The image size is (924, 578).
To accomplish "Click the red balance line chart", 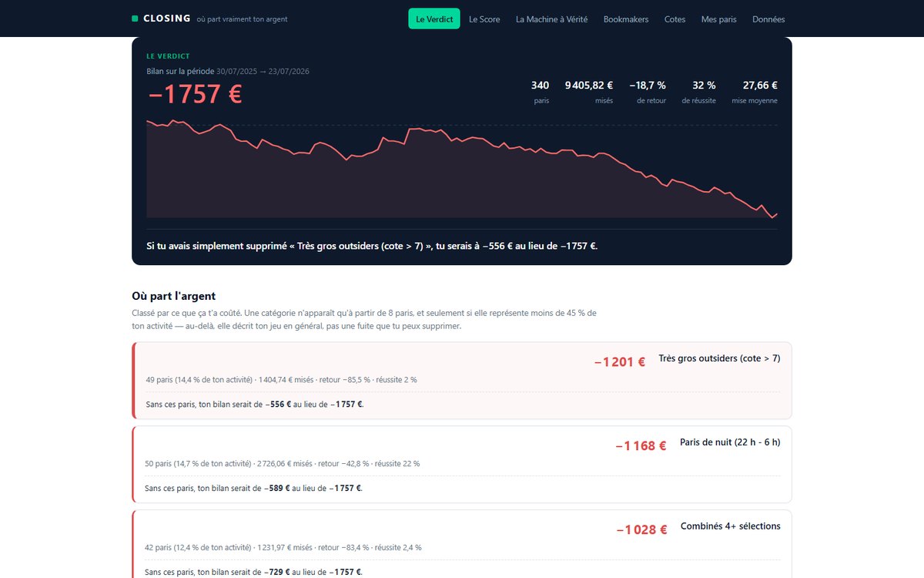I will [x=462, y=170].
